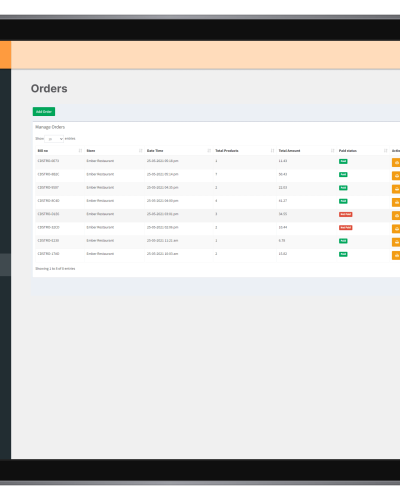Click the green Add Order button
400x500 pixels.
pos(44,112)
